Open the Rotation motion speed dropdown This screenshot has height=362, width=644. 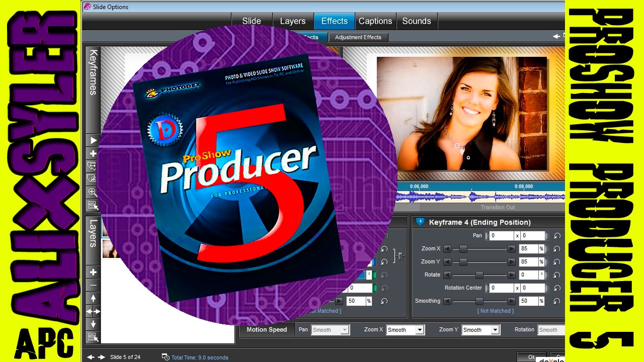[550, 330]
